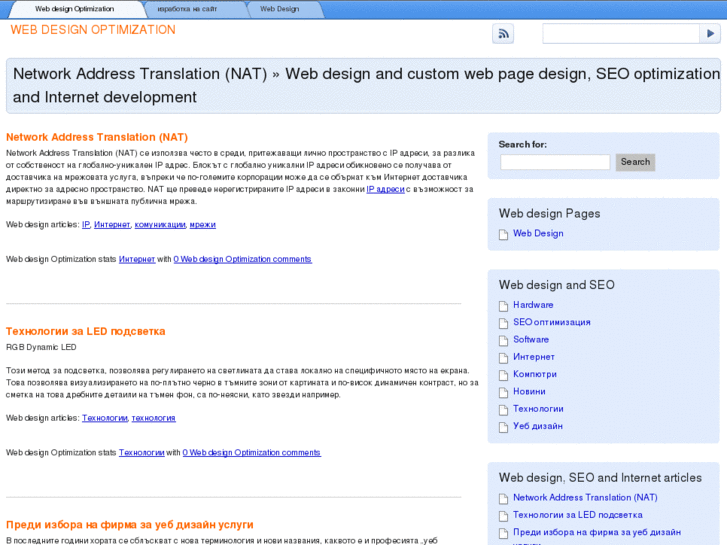The width and height of the screenshot is (727, 545).
Task: Open Преди избора на фирма article heading
Action: [129, 525]
